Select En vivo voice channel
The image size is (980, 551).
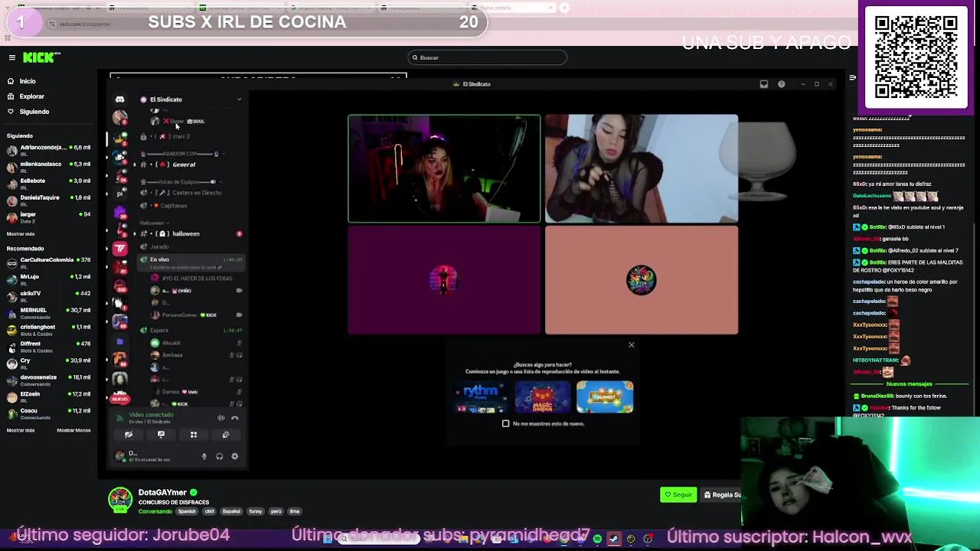click(x=190, y=261)
